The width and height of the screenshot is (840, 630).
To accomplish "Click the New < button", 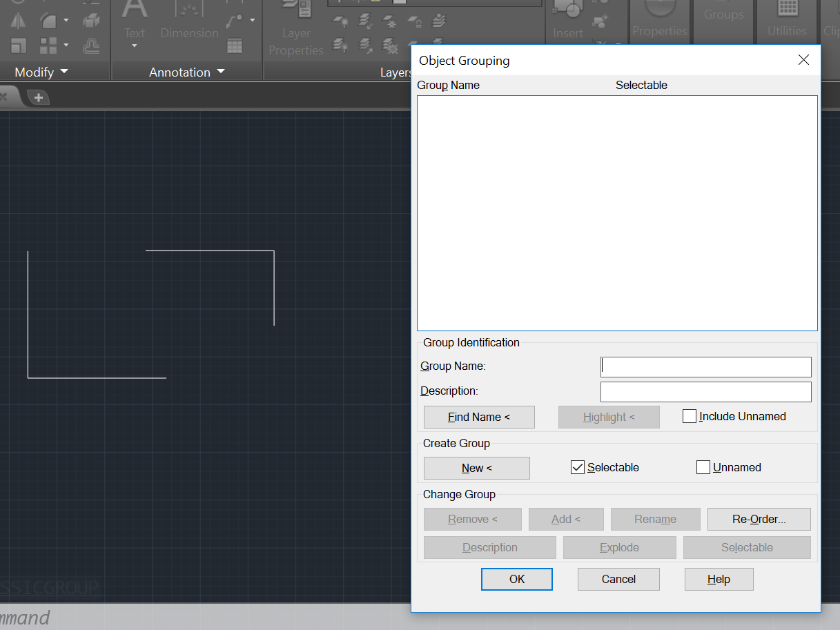I will (x=477, y=468).
